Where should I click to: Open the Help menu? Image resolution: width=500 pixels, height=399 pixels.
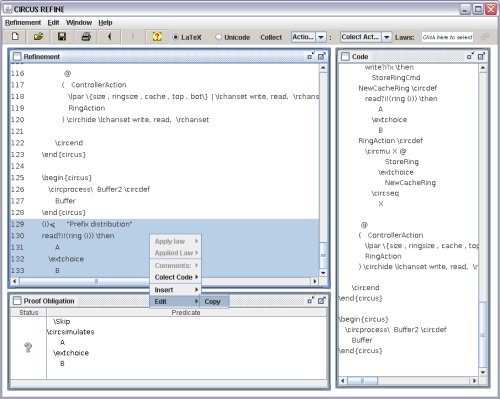[x=105, y=23]
